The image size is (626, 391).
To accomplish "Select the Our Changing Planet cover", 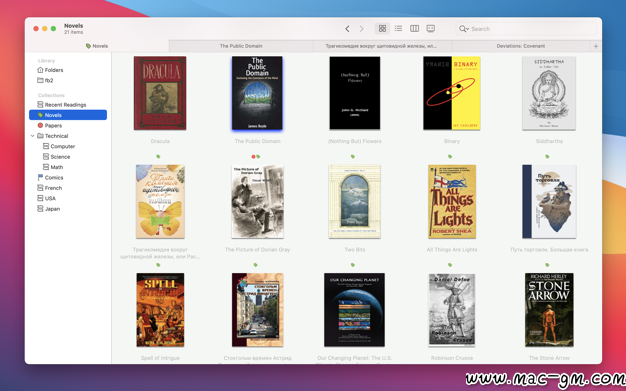I will (x=355, y=310).
